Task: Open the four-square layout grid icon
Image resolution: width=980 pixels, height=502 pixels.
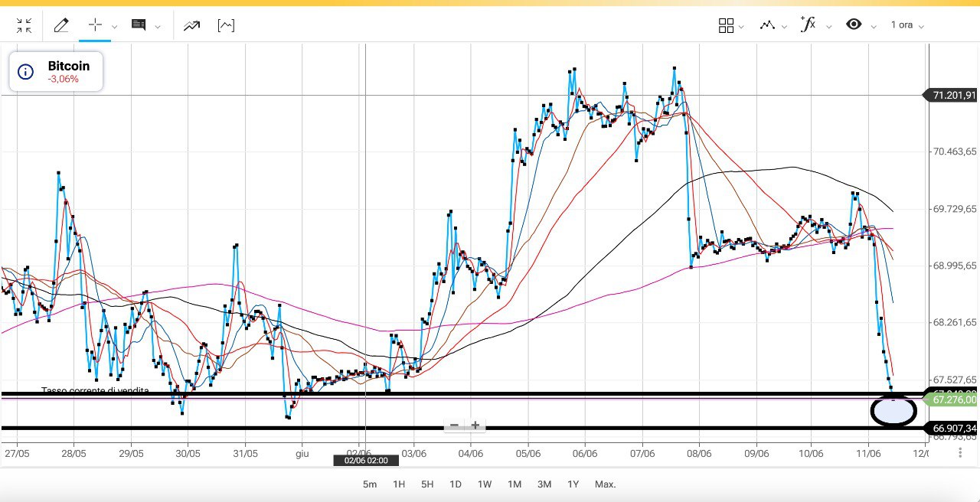Action: click(727, 25)
